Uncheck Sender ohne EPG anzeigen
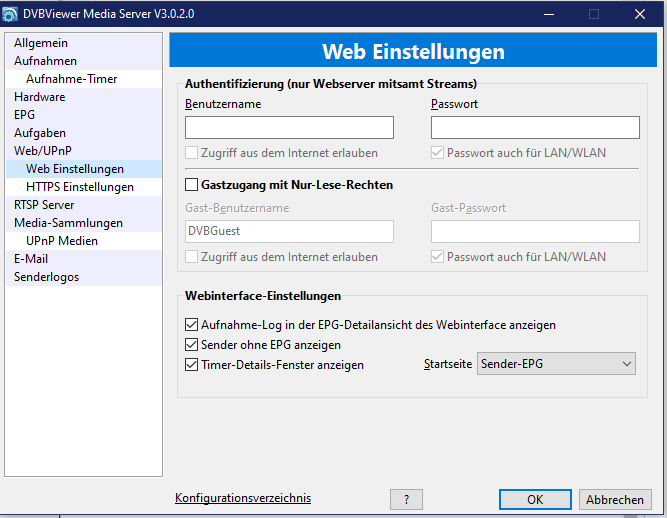Viewport: 667px width, 518px height. pos(191,344)
